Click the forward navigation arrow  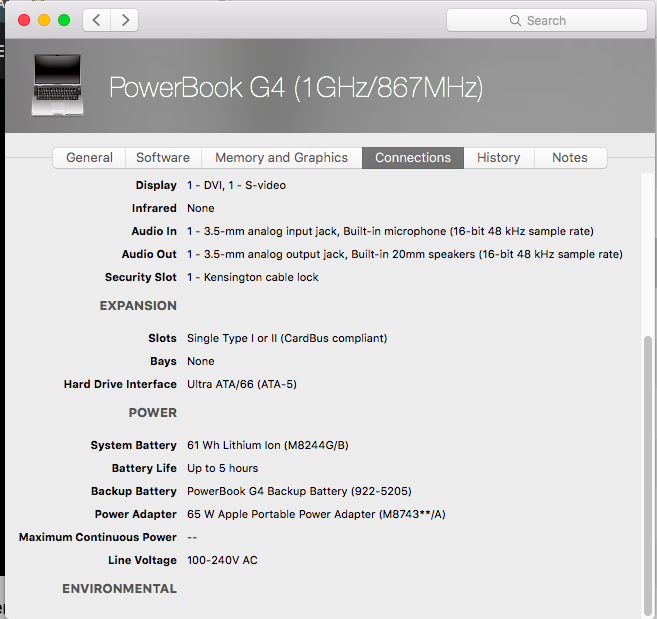coord(125,20)
